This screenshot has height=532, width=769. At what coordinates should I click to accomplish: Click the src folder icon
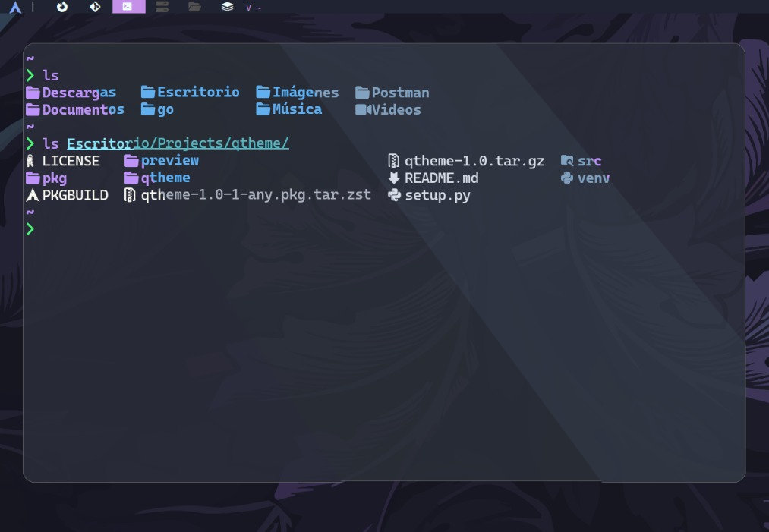[x=567, y=161]
